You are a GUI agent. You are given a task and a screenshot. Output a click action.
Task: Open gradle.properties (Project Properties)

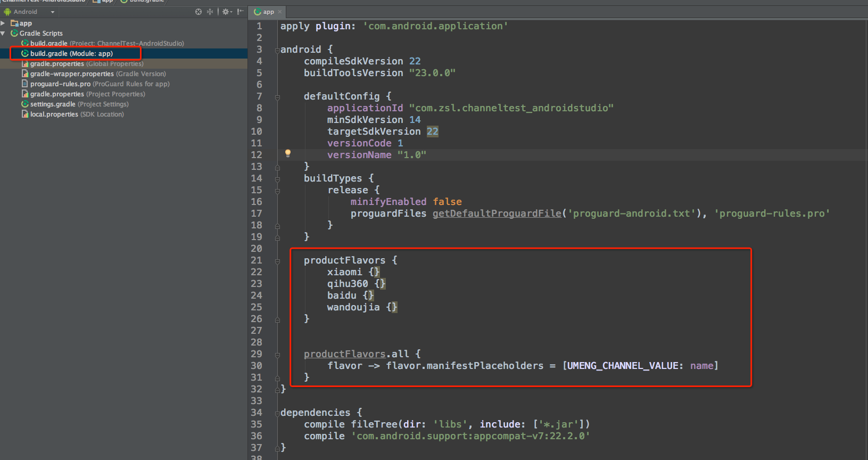(83, 94)
